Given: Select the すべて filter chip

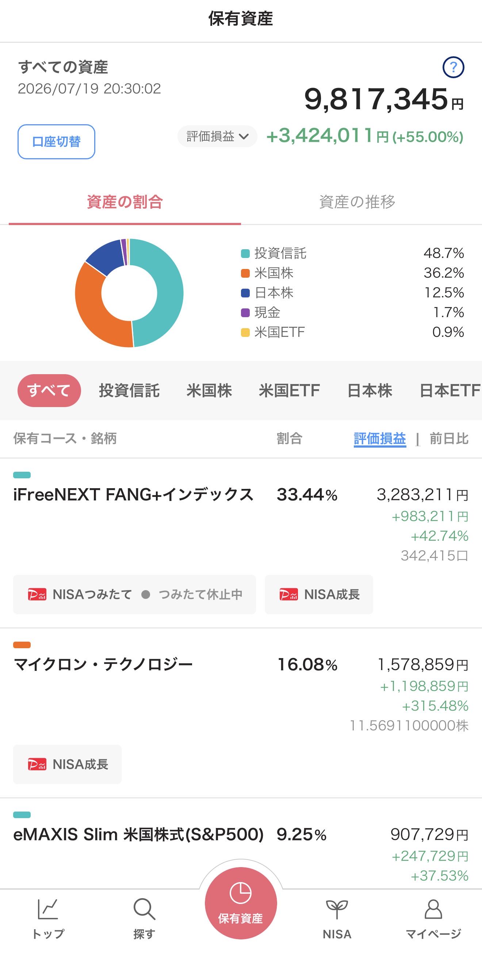Looking at the screenshot, I should click(49, 391).
